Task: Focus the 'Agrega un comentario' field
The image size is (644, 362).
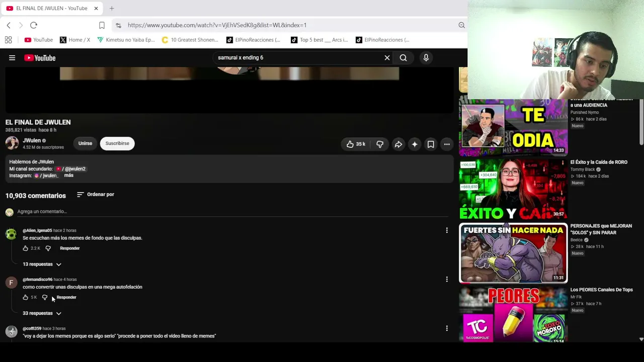Action: pyautogui.click(x=232, y=212)
